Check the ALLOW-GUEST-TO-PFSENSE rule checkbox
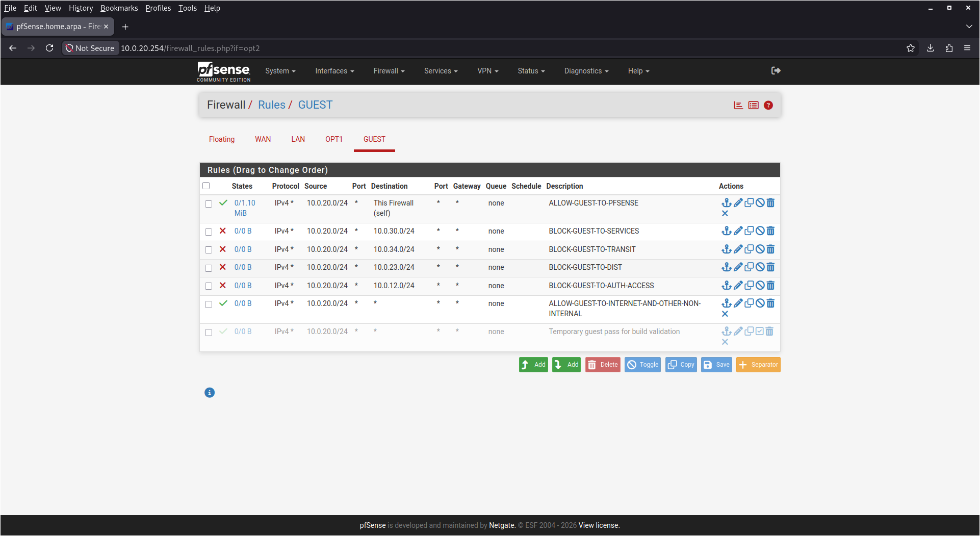The width and height of the screenshot is (980, 536). pyautogui.click(x=209, y=204)
